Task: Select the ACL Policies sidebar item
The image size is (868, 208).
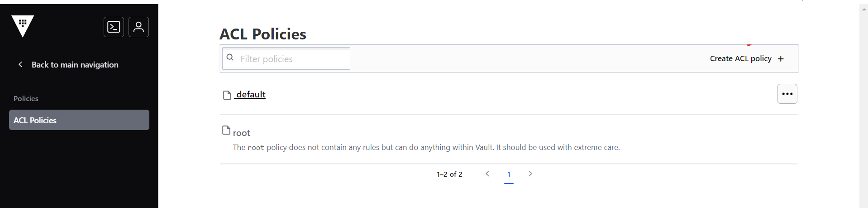Action: point(79,120)
